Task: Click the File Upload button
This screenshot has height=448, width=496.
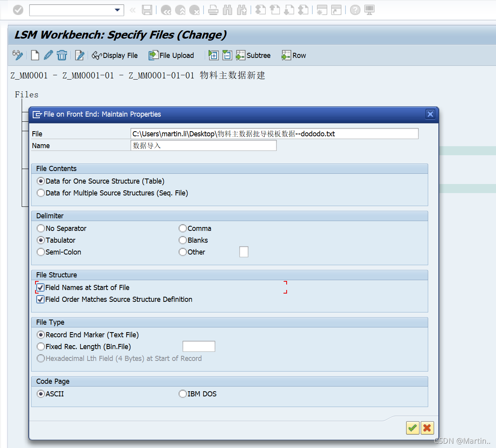Action: coord(171,56)
